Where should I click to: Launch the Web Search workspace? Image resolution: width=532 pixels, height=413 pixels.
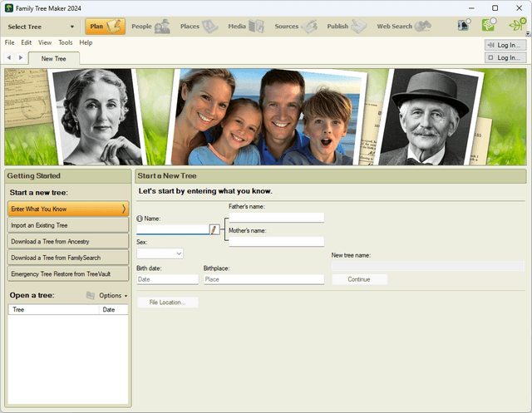pos(403,27)
